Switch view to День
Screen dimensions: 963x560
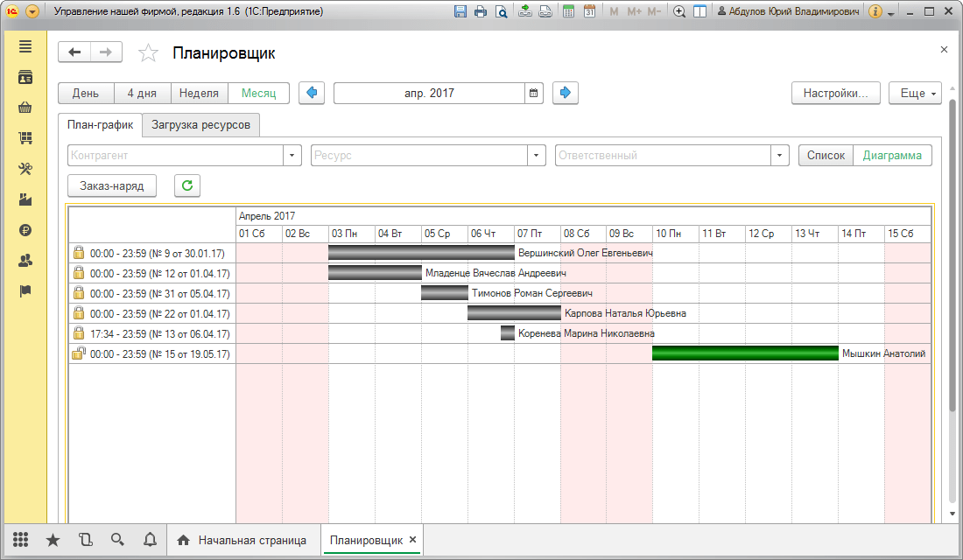(86, 94)
